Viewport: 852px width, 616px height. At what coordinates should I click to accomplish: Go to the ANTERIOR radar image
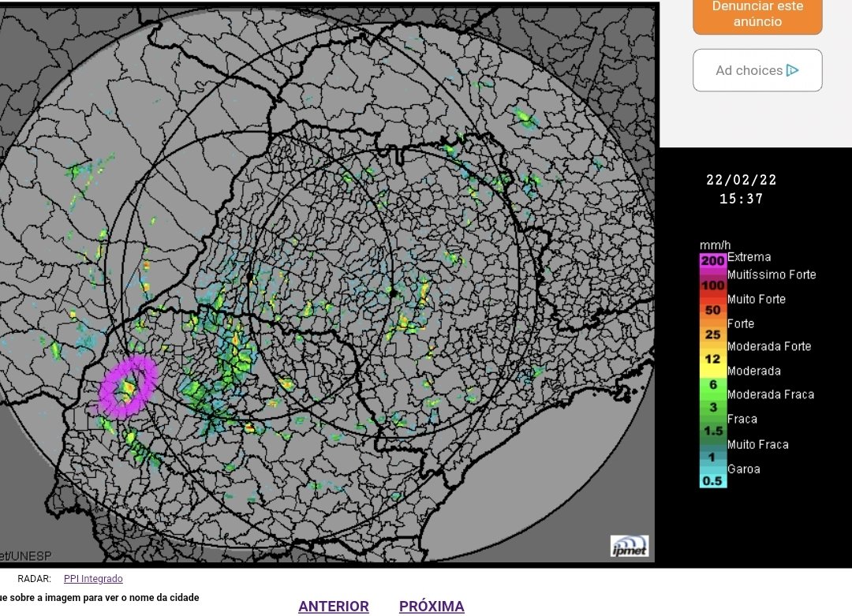[x=333, y=607]
